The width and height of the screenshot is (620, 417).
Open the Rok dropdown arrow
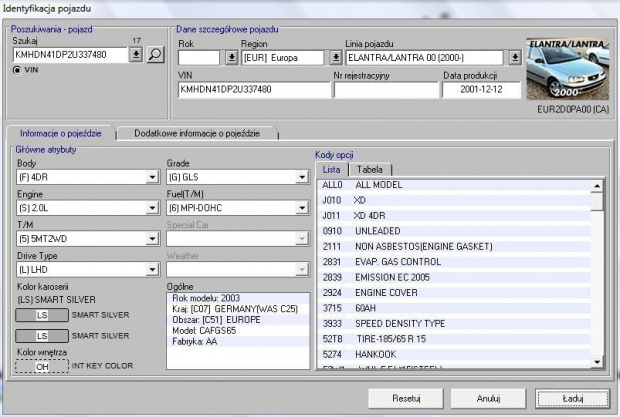231,58
